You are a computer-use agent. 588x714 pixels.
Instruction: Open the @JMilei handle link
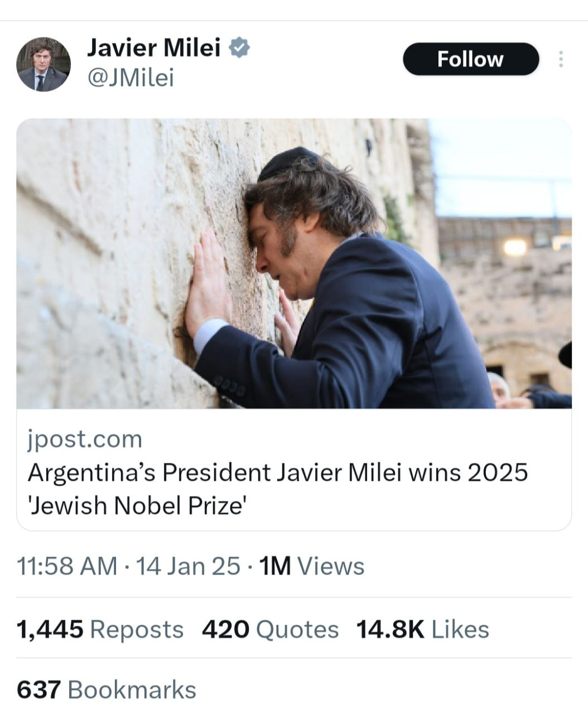(131, 78)
